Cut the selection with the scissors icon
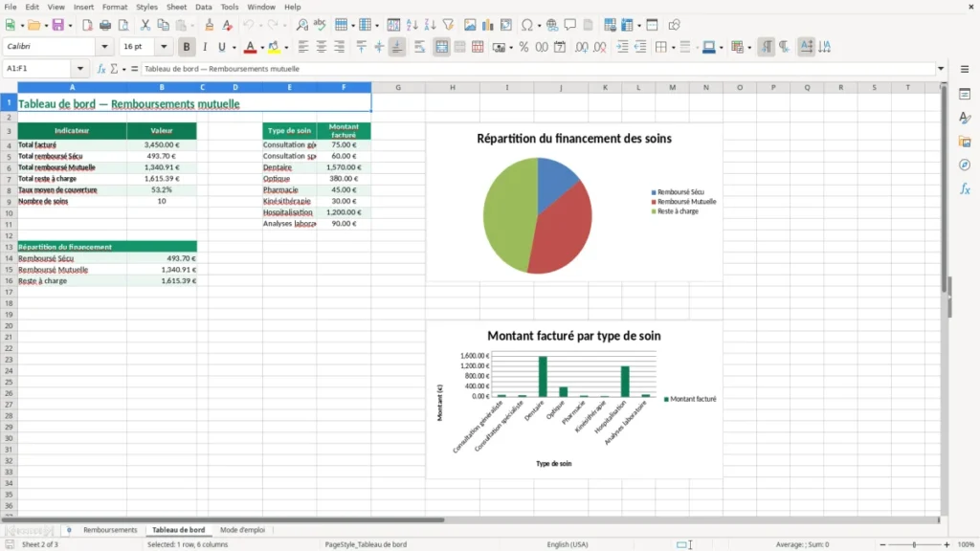Screen dimensions: 980x551 [145, 25]
